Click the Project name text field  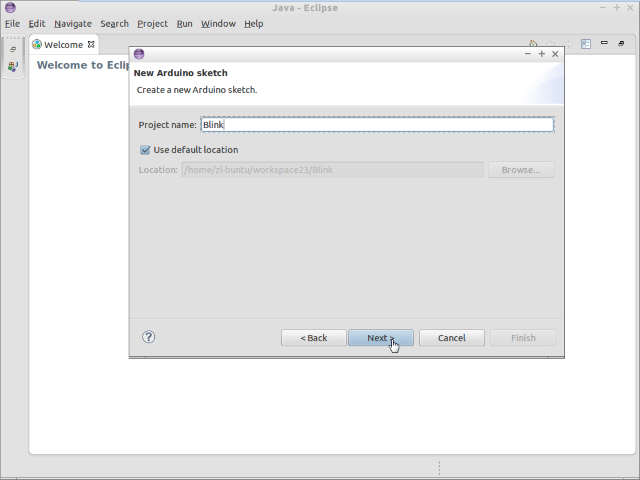click(377, 124)
